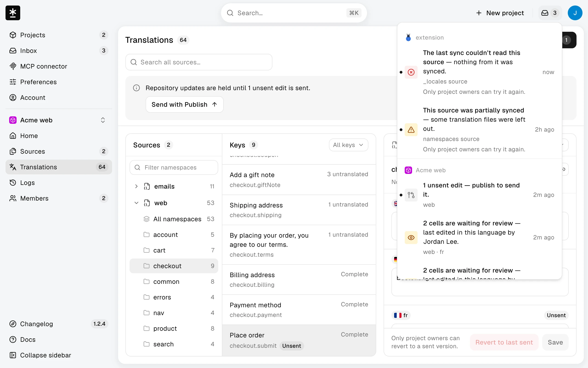The height and width of the screenshot is (368, 588).
Task: Click the Collapse sidebar icon
Action: coord(13,355)
